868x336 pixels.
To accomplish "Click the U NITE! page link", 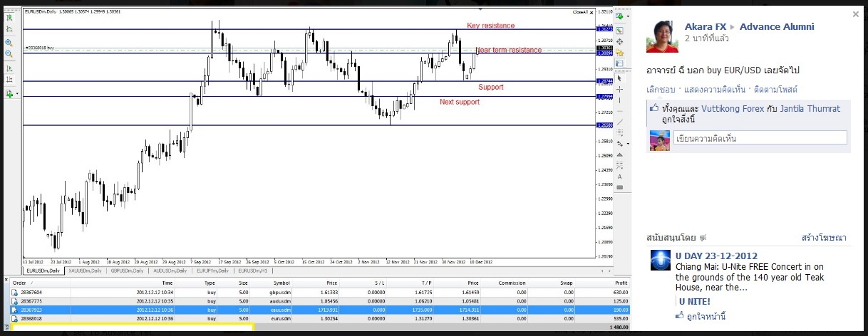I will click(693, 301).
